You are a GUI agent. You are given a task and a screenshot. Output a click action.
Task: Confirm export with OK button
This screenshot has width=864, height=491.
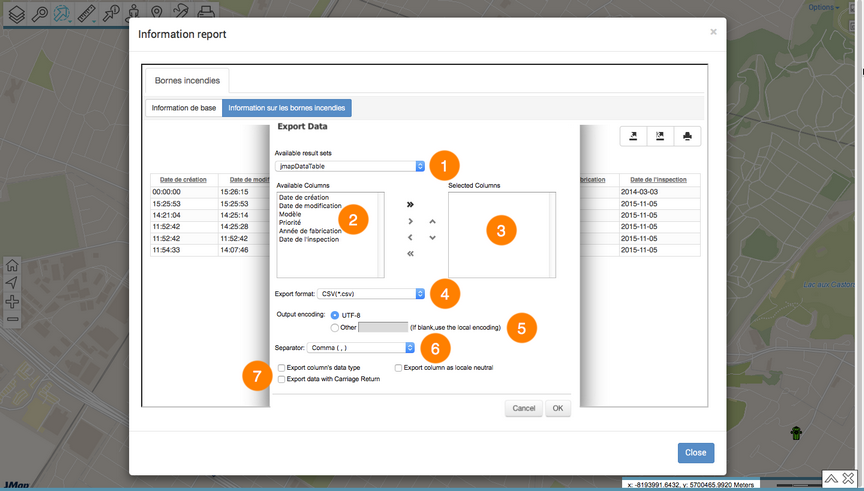(x=558, y=408)
